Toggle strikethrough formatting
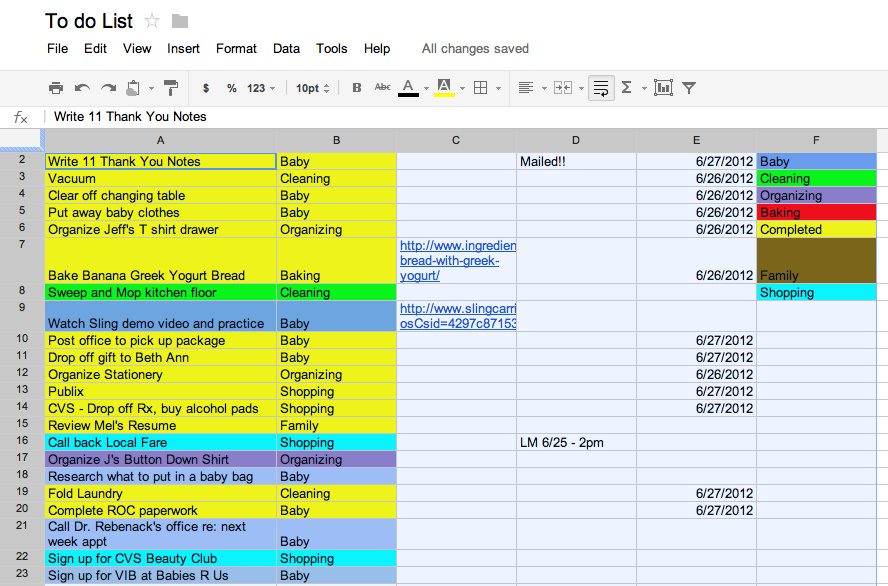 point(382,87)
